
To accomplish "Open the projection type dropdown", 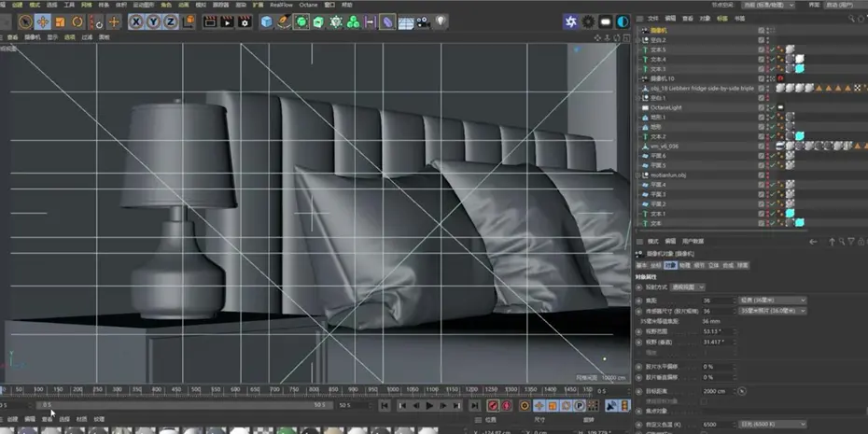I will [688, 287].
